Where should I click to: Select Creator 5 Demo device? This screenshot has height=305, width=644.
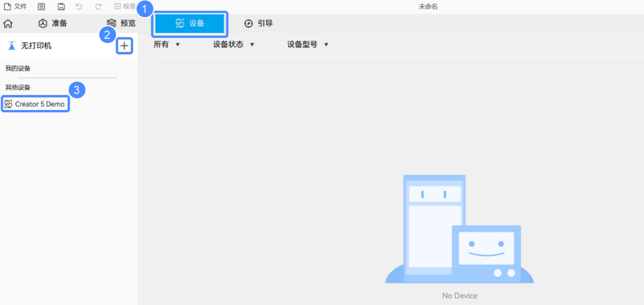click(x=35, y=104)
